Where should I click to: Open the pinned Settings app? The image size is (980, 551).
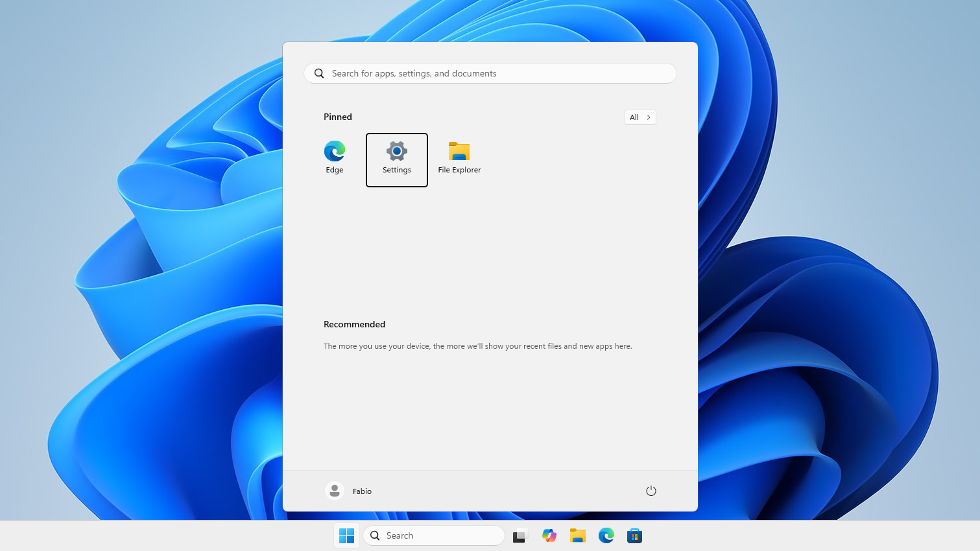click(397, 160)
